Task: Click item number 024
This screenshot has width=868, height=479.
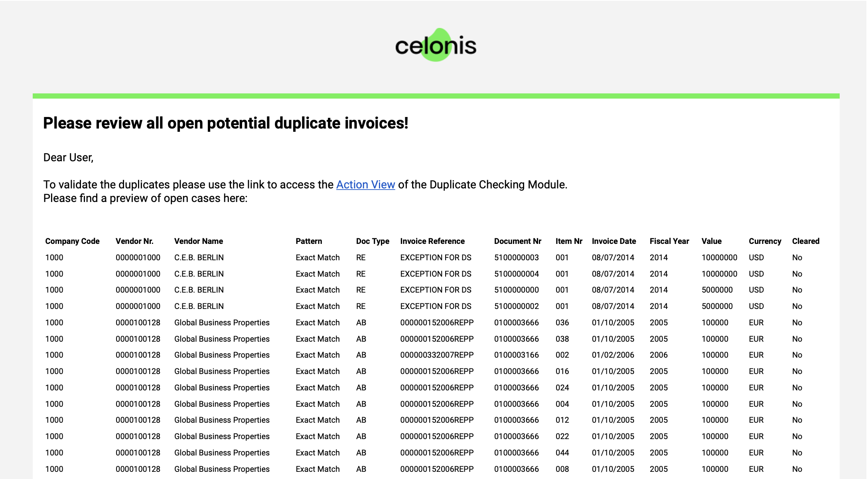Action: pyautogui.click(x=562, y=388)
